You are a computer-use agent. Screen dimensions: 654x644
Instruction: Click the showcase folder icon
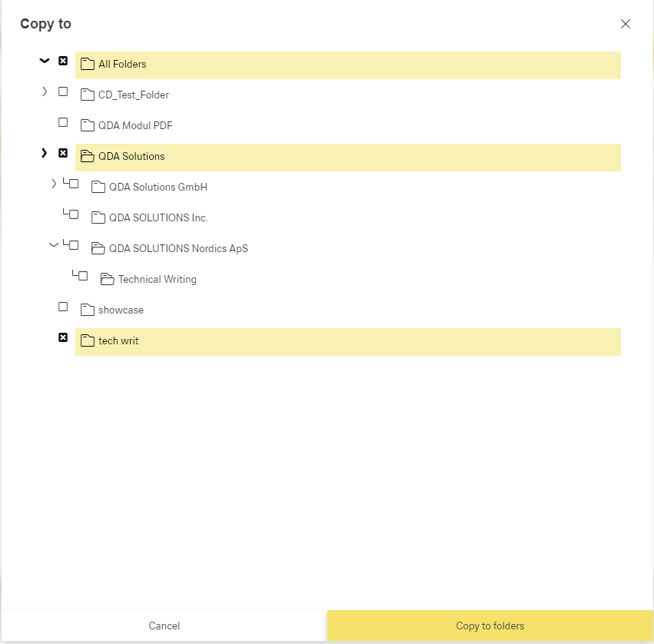[87, 310]
